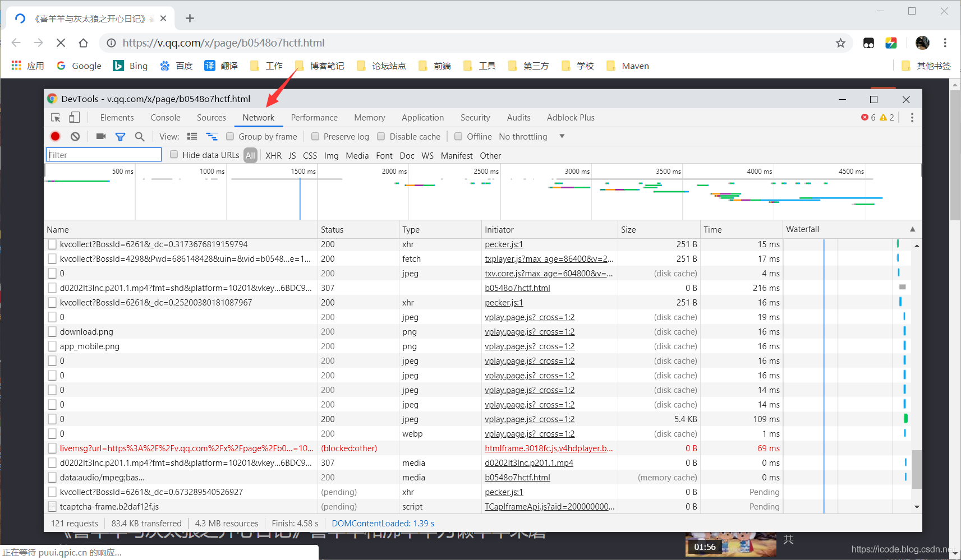Screen dimensions: 961x560
Task: Close the 喜羊羊与灰太狼 browser tab
Action: [x=163, y=18]
